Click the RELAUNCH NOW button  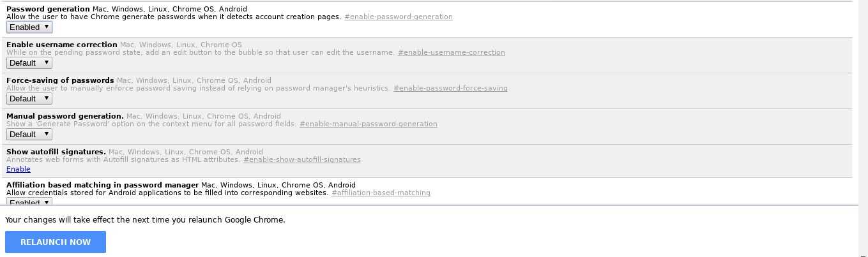56,242
